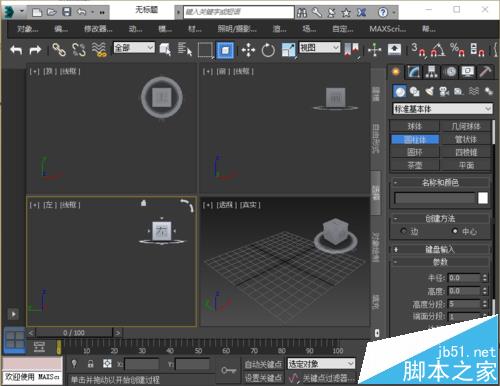Select the Shapes category icon
The image size is (500, 386).
(x=414, y=91)
